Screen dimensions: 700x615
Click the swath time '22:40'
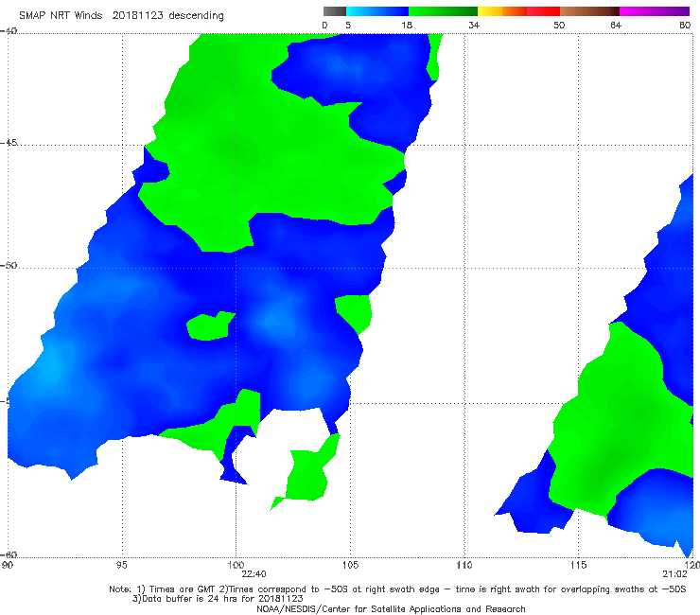click(254, 574)
